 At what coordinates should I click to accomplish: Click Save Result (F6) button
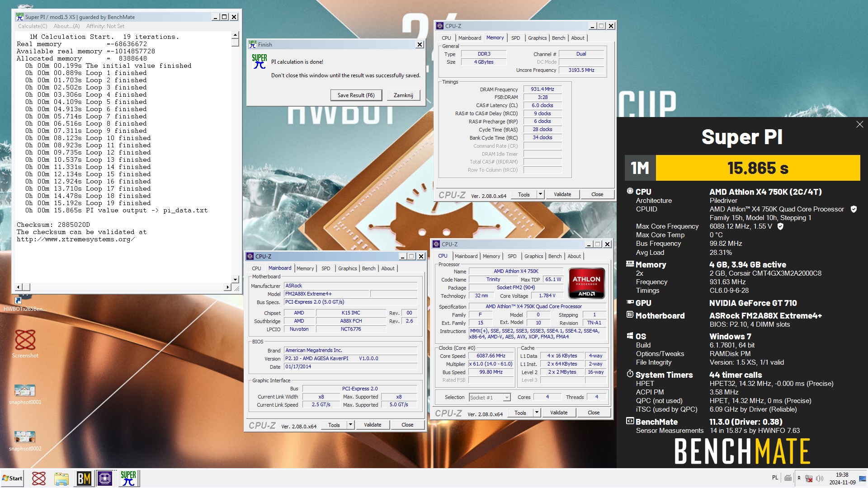click(x=356, y=95)
